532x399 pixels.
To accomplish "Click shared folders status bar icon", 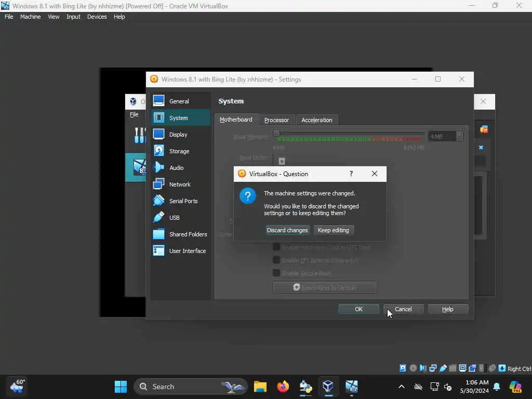I will click(453, 368).
